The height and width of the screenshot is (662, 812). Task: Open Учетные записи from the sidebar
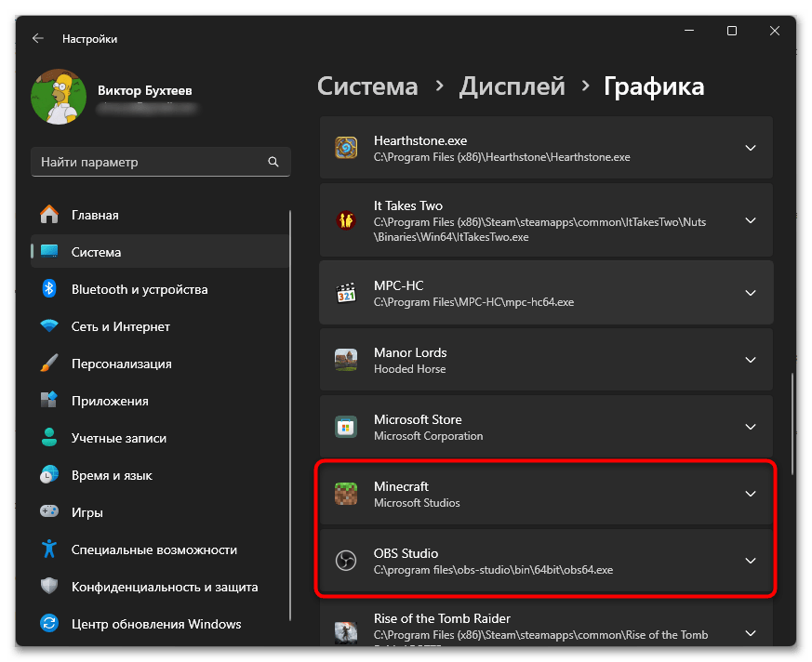[161, 438]
